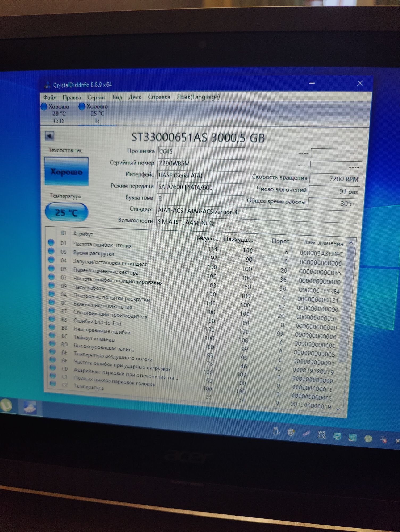Open the Правка menu

point(72,98)
